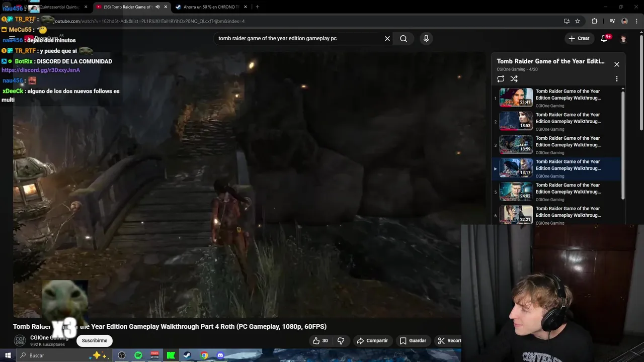The height and width of the screenshot is (362, 644).
Task: Open the media controls icon in toolbar
Action: [612, 21]
